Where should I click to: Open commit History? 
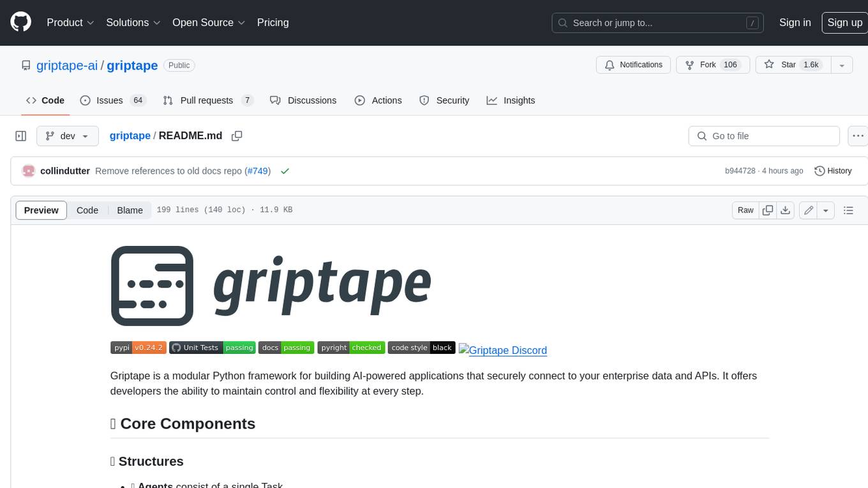833,171
